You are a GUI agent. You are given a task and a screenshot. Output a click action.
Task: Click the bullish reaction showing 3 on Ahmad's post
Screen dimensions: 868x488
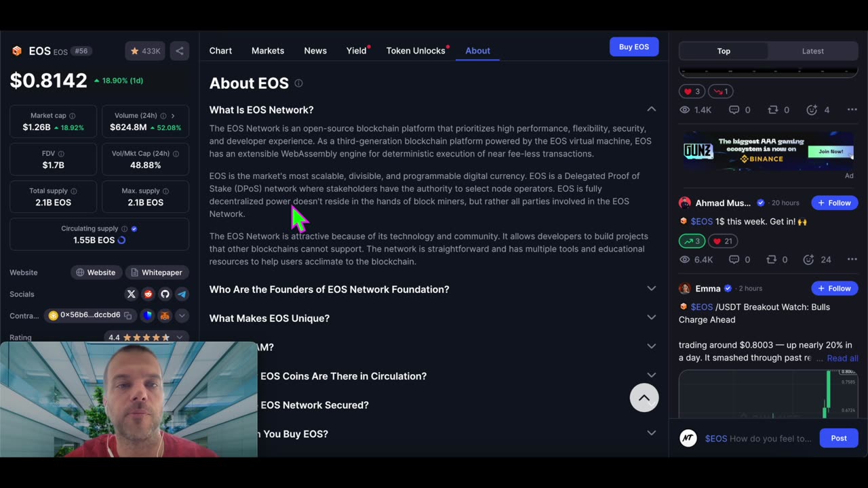click(x=692, y=241)
